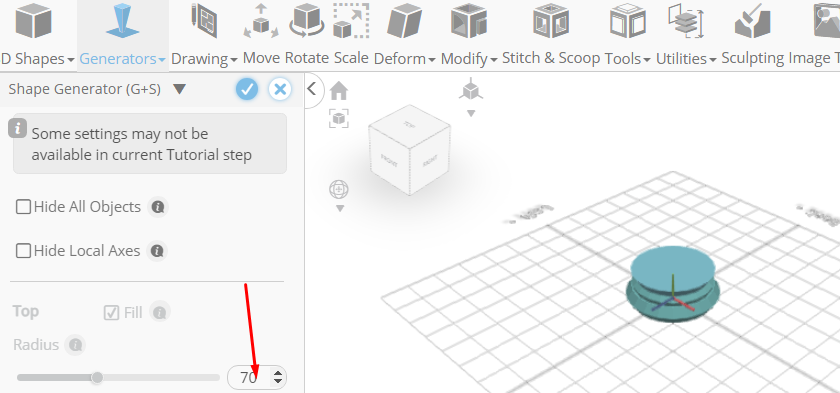Viewport: 840px width, 393px height.
Task: Expand the Deform dropdown arrow
Action: [432, 60]
